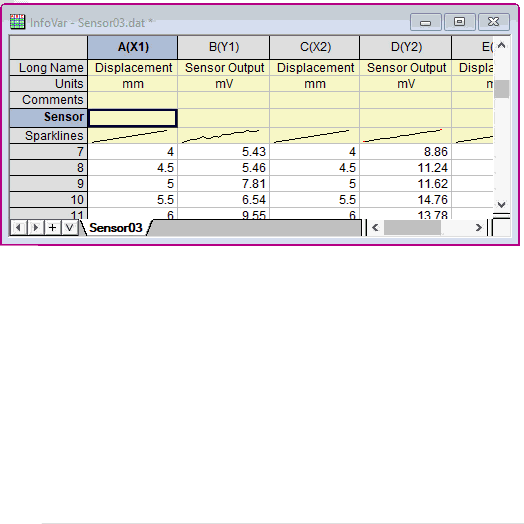Screen dimensions: 524x524
Task: Click the horizontal scrollbar thumb
Action: point(412,228)
